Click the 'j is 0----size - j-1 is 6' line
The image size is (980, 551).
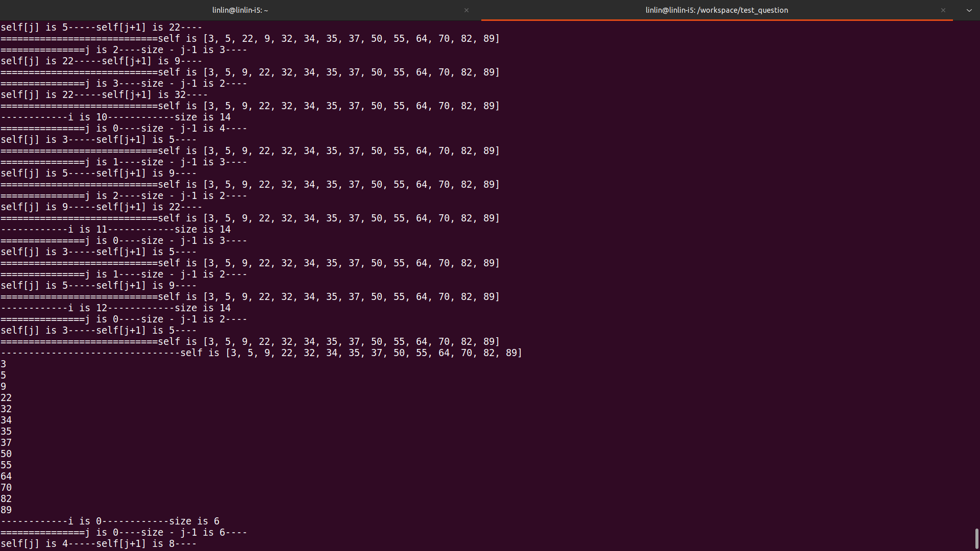click(x=124, y=533)
